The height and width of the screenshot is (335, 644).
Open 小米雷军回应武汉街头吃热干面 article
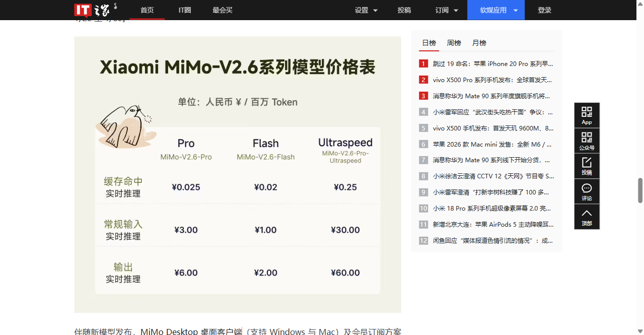pyautogui.click(x=493, y=112)
